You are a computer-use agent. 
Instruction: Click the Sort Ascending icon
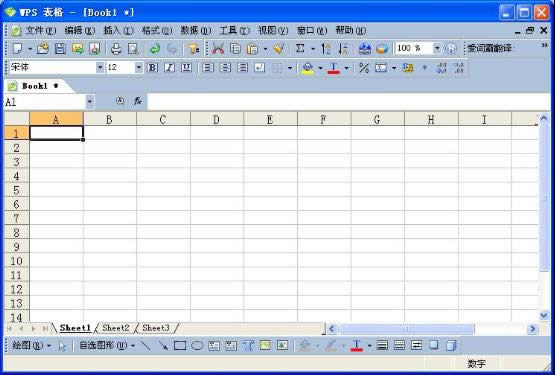(x=326, y=49)
